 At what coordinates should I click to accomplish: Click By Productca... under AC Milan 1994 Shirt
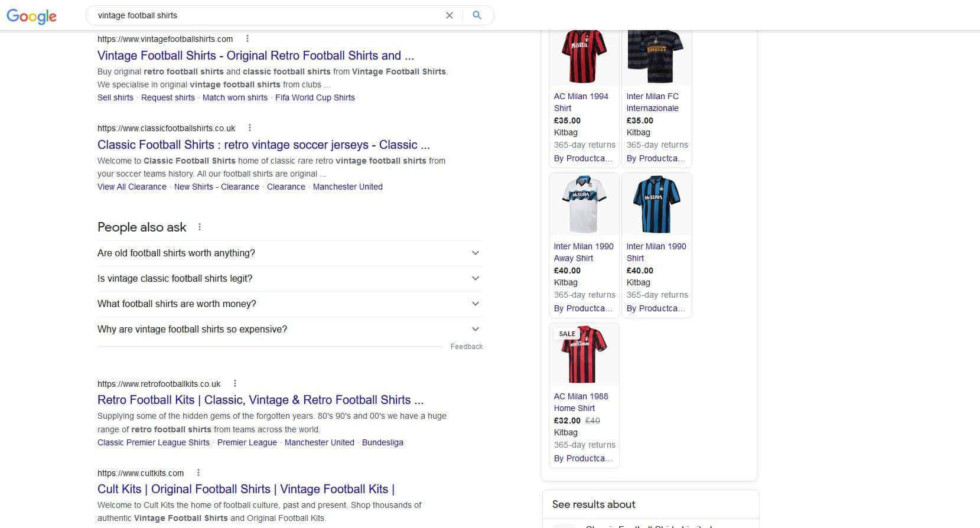[584, 158]
